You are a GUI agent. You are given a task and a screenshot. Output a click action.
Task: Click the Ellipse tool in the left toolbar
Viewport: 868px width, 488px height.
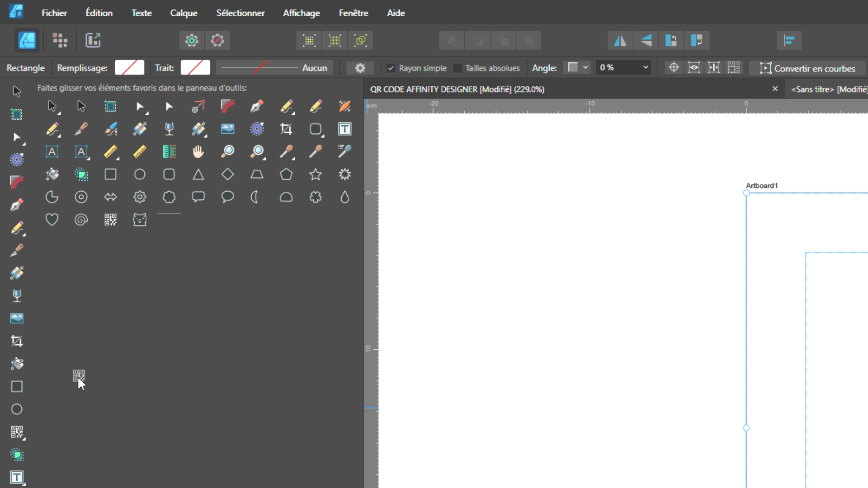click(17, 409)
